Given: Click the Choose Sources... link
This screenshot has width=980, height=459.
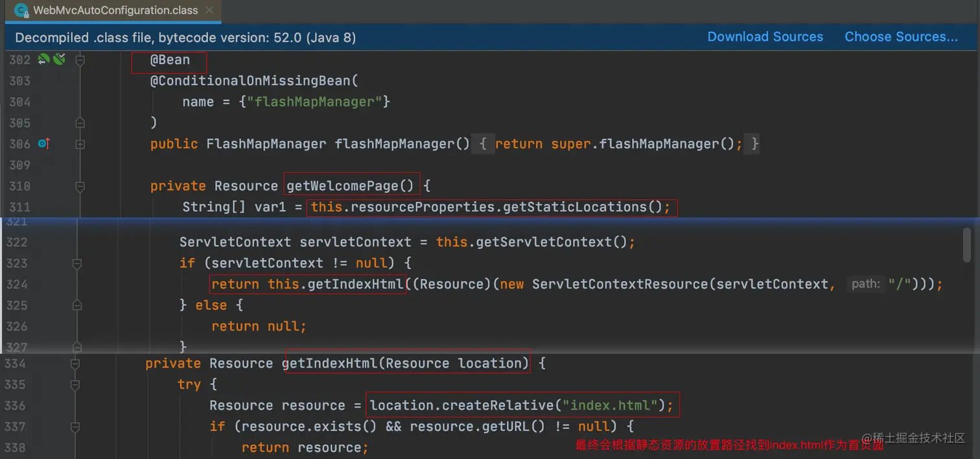Looking at the screenshot, I should click(x=901, y=37).
